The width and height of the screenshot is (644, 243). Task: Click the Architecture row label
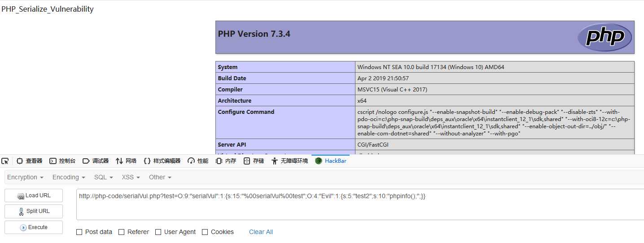(x=234, y=101)
